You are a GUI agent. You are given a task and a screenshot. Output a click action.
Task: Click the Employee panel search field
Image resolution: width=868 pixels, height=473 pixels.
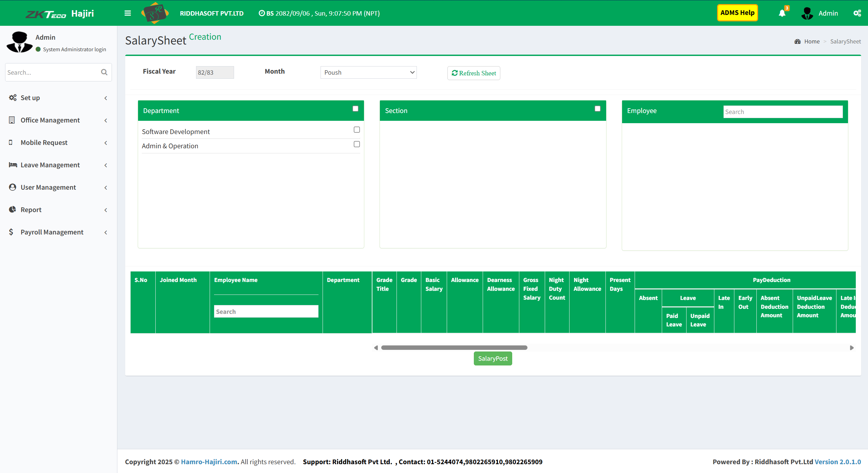(783, 112)
